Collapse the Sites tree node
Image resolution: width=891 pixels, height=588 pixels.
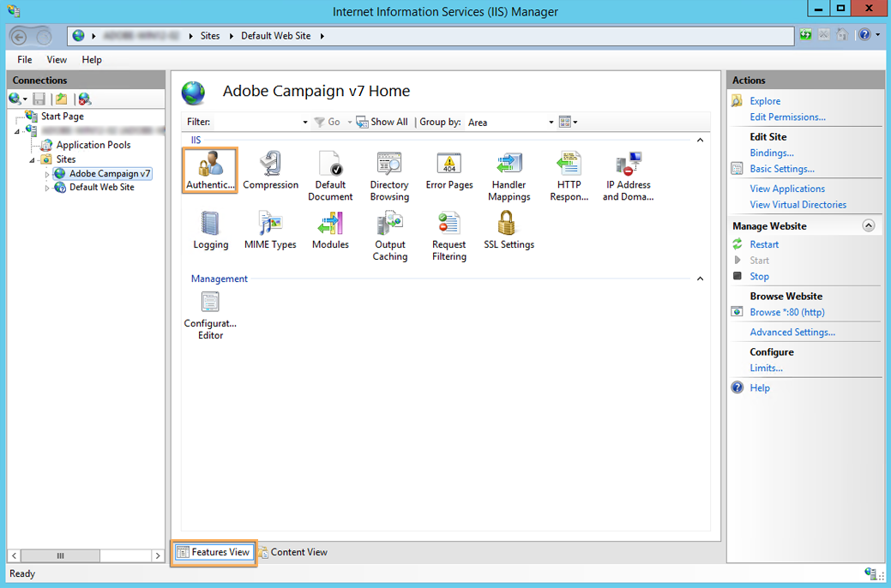[x=32, y=160]
